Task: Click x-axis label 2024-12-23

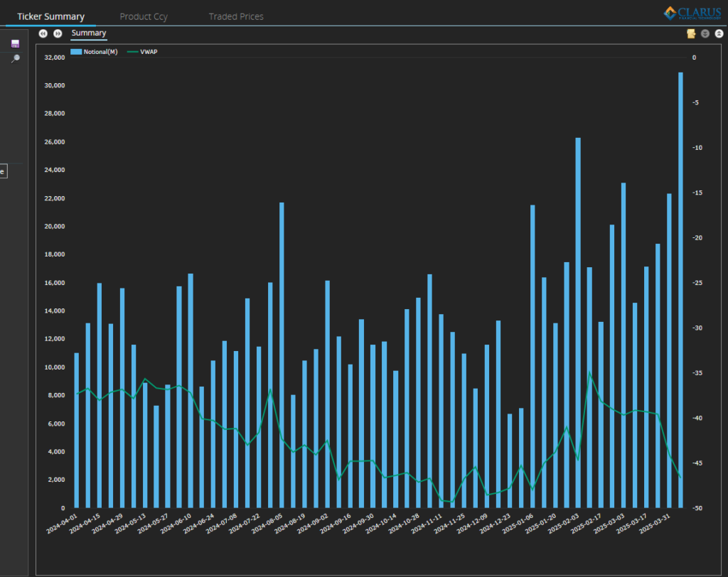Action: pos(496,523)
